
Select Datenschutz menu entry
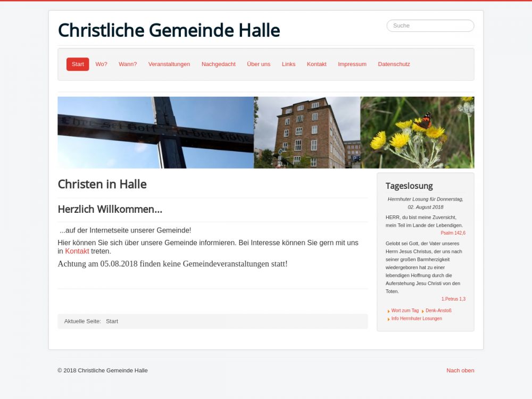coord(394,64)
